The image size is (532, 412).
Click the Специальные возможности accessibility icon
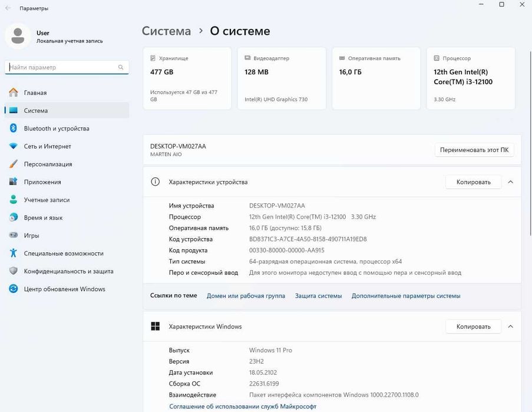point(13,253)
